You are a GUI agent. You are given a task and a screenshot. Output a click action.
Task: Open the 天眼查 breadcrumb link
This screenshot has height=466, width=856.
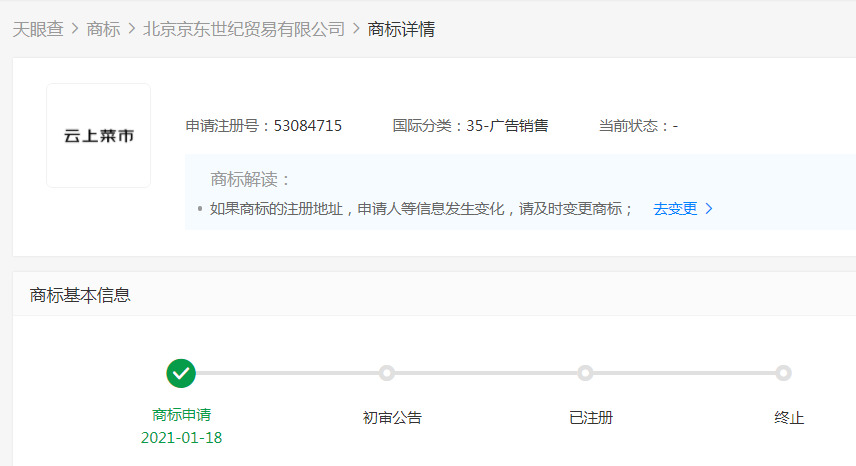(x=38, y=29)
